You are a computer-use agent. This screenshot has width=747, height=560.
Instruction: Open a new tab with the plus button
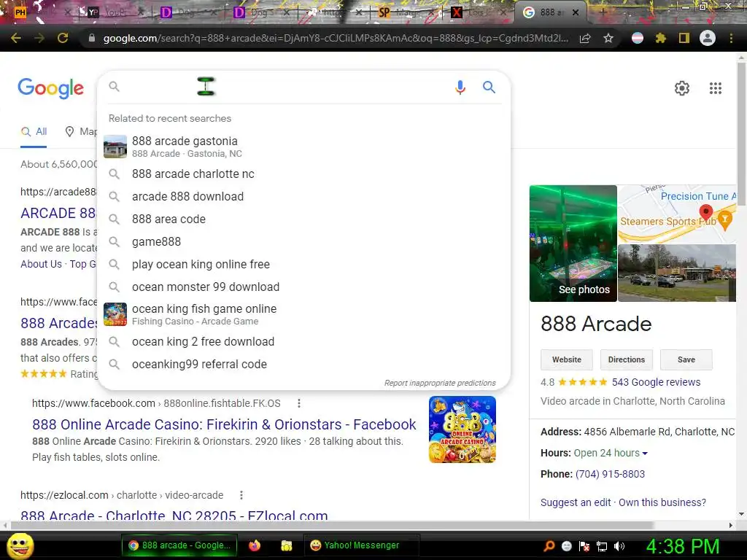coord(603,12)
